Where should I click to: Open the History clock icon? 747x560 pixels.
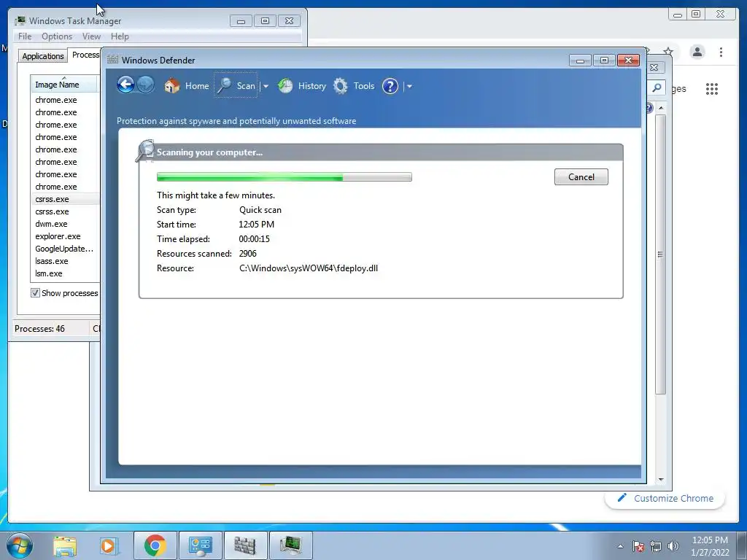click(x=285, y=86)
